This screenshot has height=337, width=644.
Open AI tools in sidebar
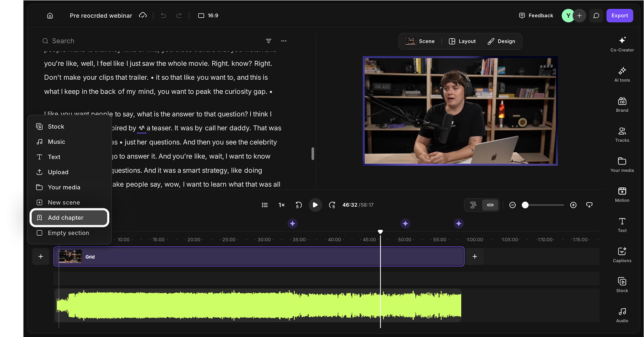(x=622, y=74)
